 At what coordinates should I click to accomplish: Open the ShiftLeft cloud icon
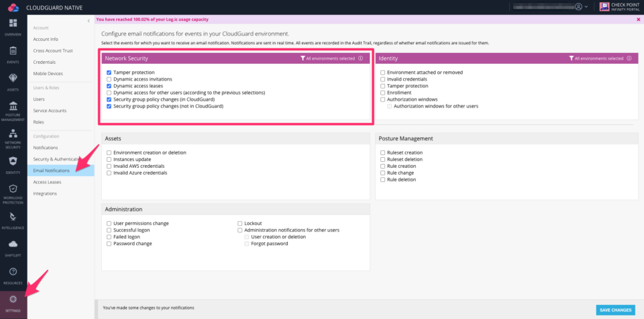13,244
